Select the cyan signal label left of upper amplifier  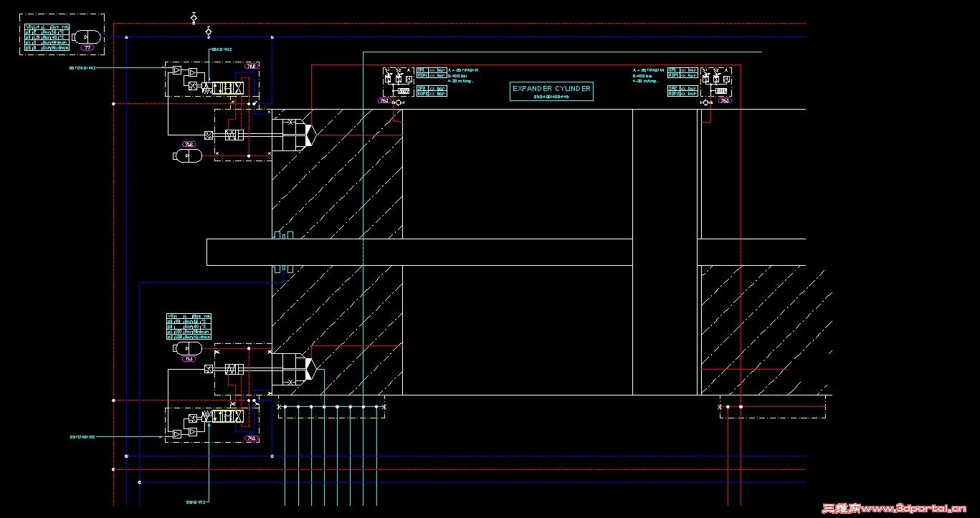click(82, 68)
